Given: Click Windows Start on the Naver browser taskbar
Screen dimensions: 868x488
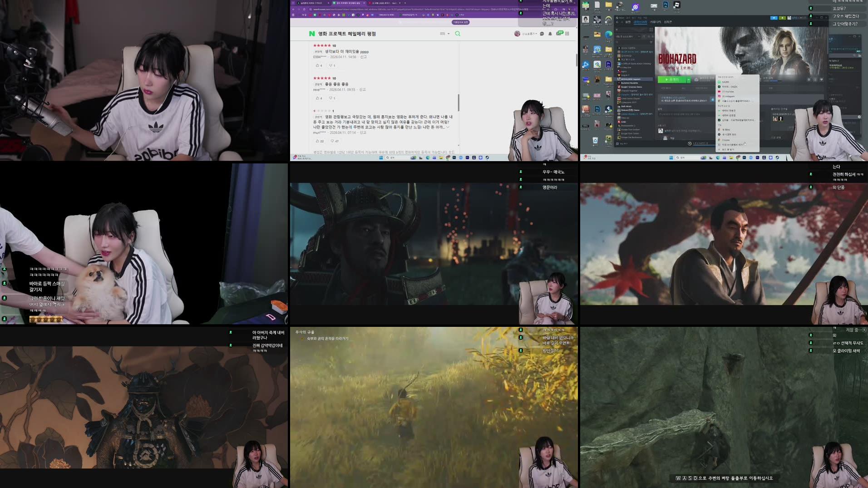Looking at the screenshot, I should (381, 158).
